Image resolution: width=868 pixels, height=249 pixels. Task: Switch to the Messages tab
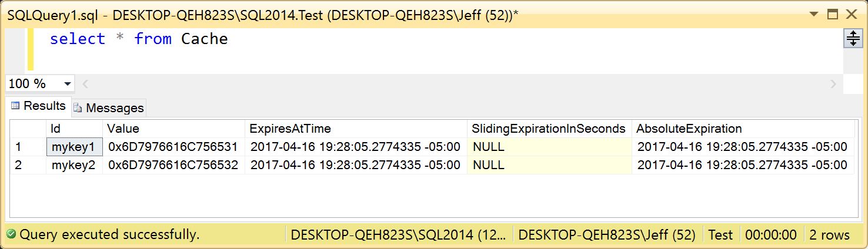pos(109,108)
